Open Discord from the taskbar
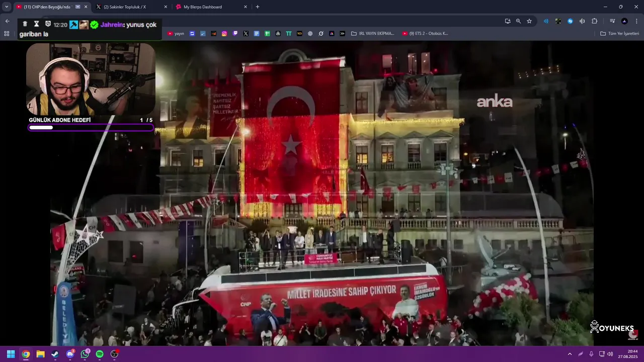Image resolution: width=644 pixels, height=362 pixels. pos(70,354)
